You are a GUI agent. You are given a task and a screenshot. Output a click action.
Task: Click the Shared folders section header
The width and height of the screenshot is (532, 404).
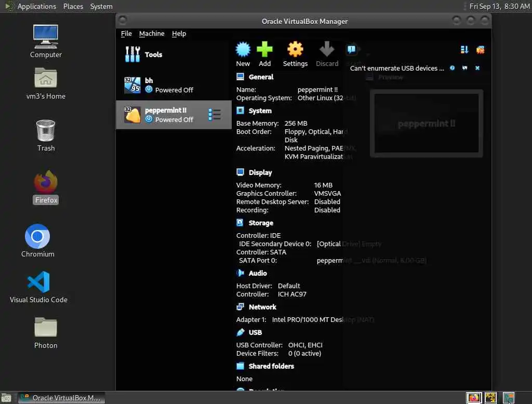(x=271, y=366)
